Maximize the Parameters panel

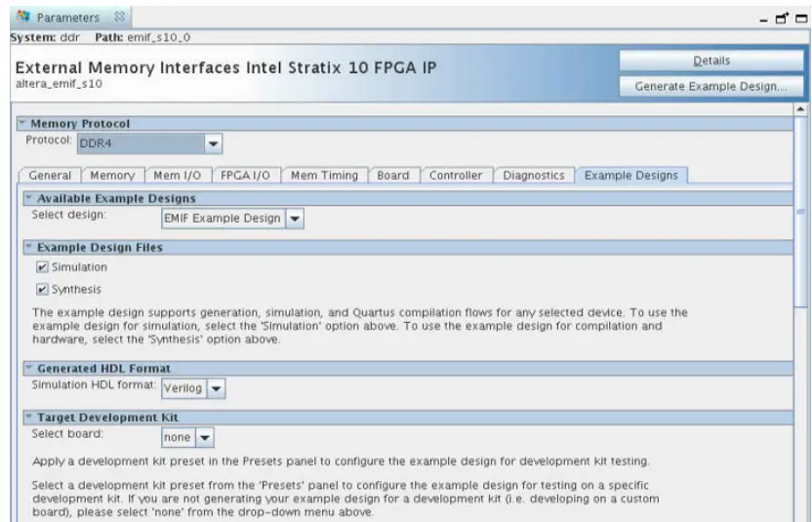click(801, 19)
